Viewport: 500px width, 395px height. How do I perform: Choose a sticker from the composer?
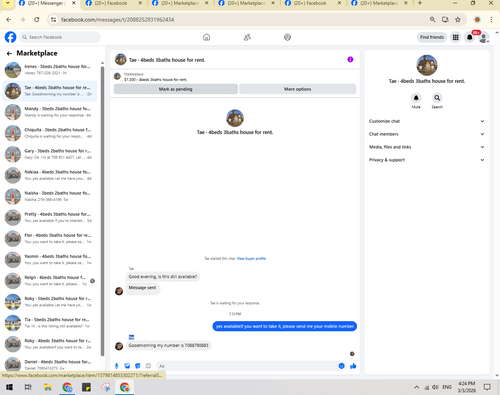[138, 366]
